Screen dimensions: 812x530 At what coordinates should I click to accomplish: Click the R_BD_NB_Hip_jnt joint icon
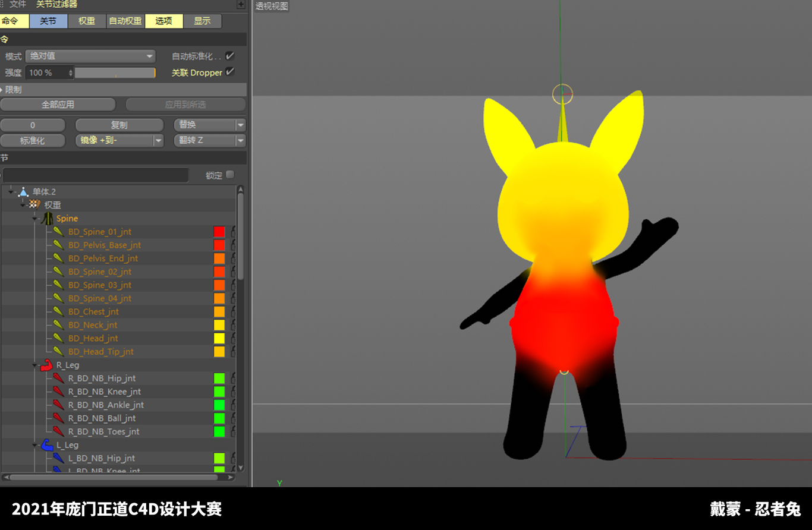[x=58, y=378]
